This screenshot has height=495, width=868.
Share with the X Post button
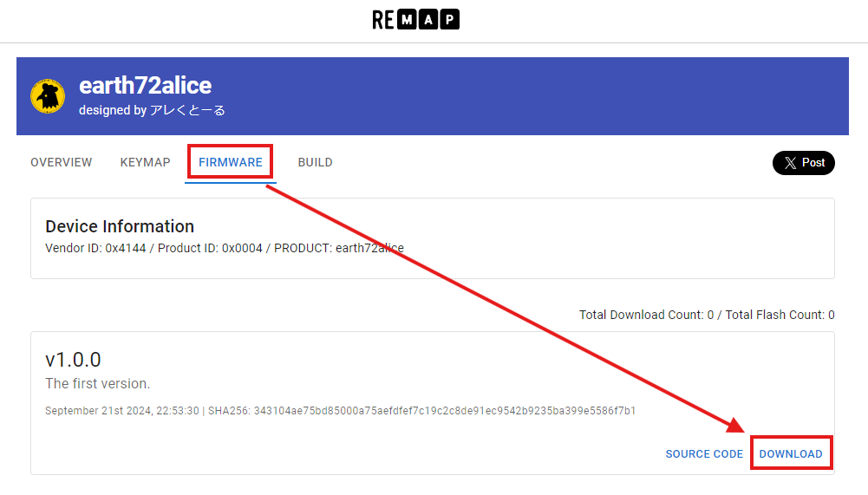click(x=803, y=163)
